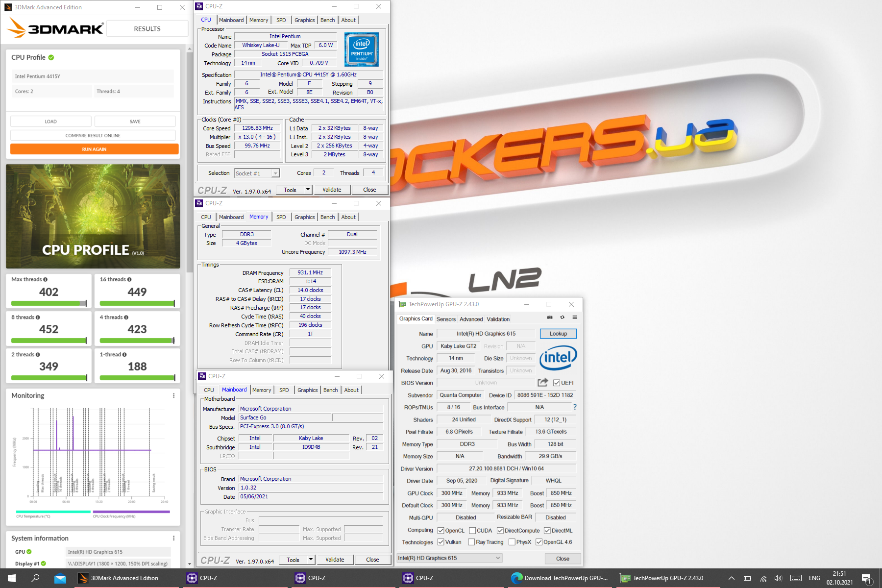Open the SPD tab in the top CPU-Z window
This screenshot has height=588, width=882.
click(x=281, y=20)
